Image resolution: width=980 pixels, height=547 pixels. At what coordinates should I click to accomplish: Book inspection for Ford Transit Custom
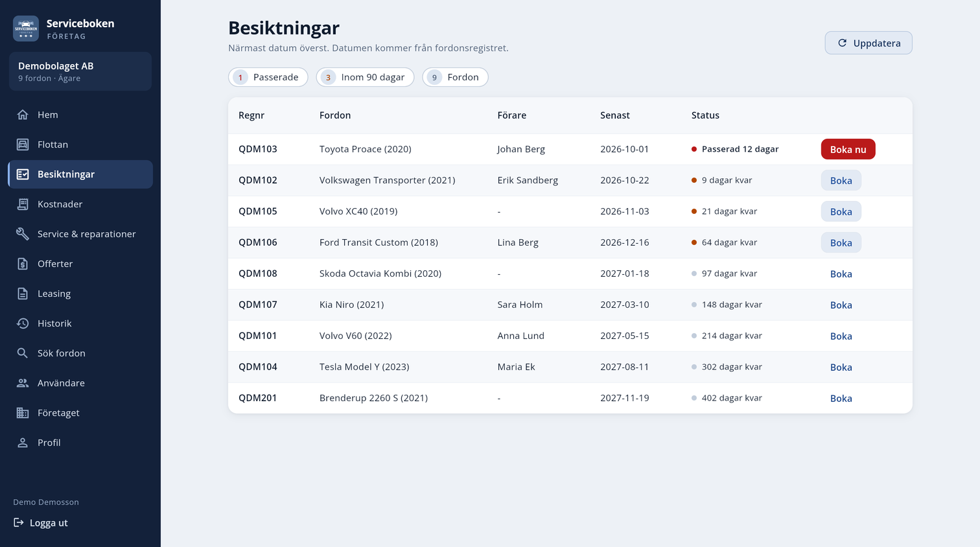click(x=841, y=242)
